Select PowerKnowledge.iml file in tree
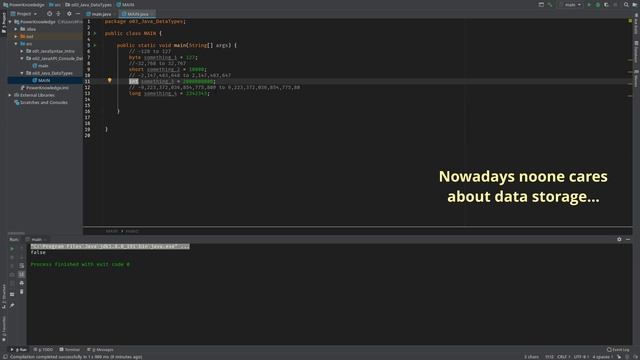Viewport: 640px width, 360px height. click(x=45, y=88)
